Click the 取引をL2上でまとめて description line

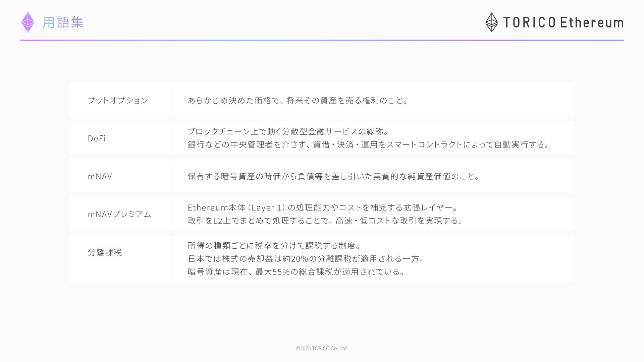pos(325,221)
